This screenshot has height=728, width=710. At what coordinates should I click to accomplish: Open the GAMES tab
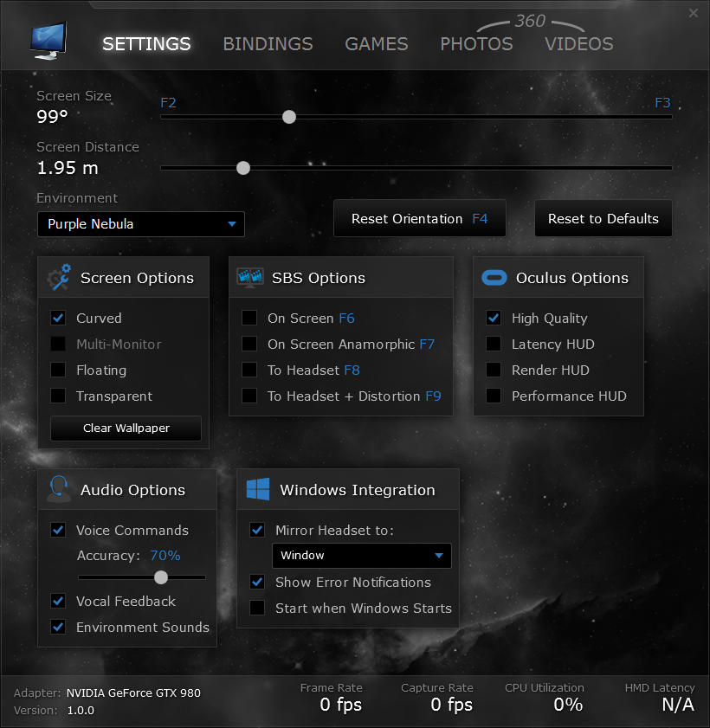click(x=376, y=44)
